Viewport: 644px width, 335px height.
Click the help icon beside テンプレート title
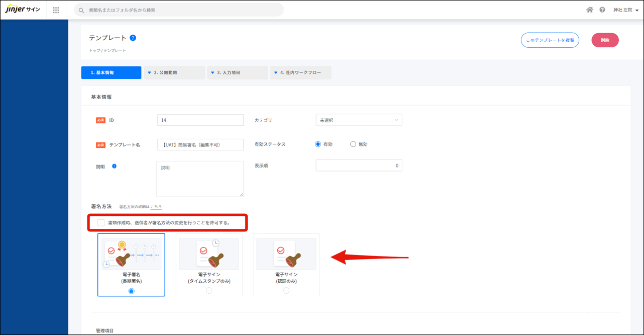[x=133, y=38]
